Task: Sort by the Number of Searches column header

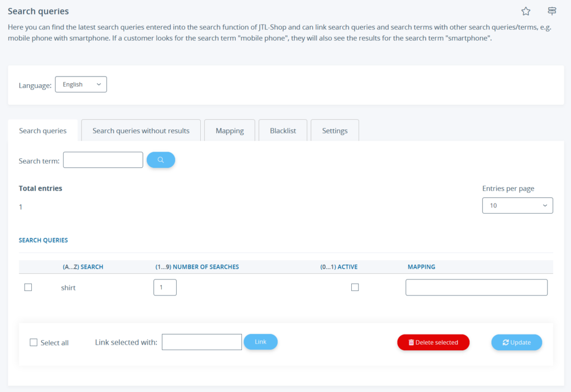Action: point(197,267)
